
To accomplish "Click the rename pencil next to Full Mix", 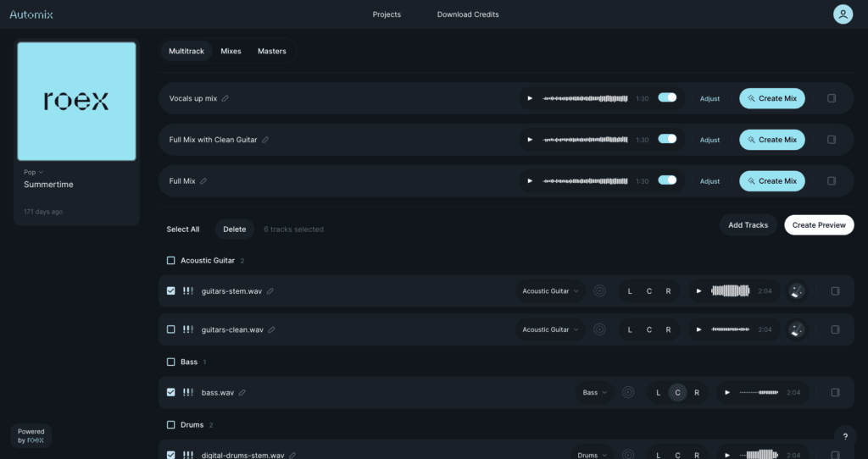I will (x=203, y=181).
